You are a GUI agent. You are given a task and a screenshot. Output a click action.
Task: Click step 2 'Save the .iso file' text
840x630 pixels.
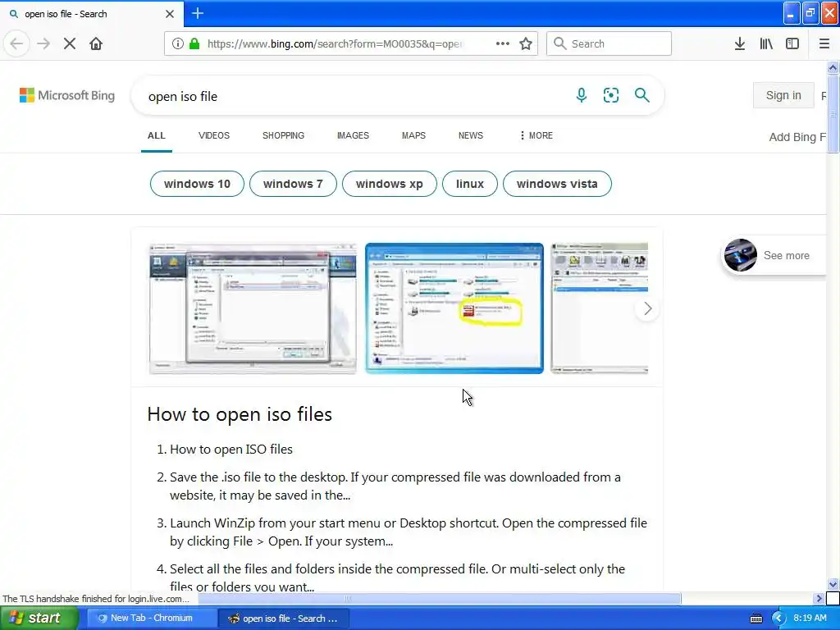(395, 486)
